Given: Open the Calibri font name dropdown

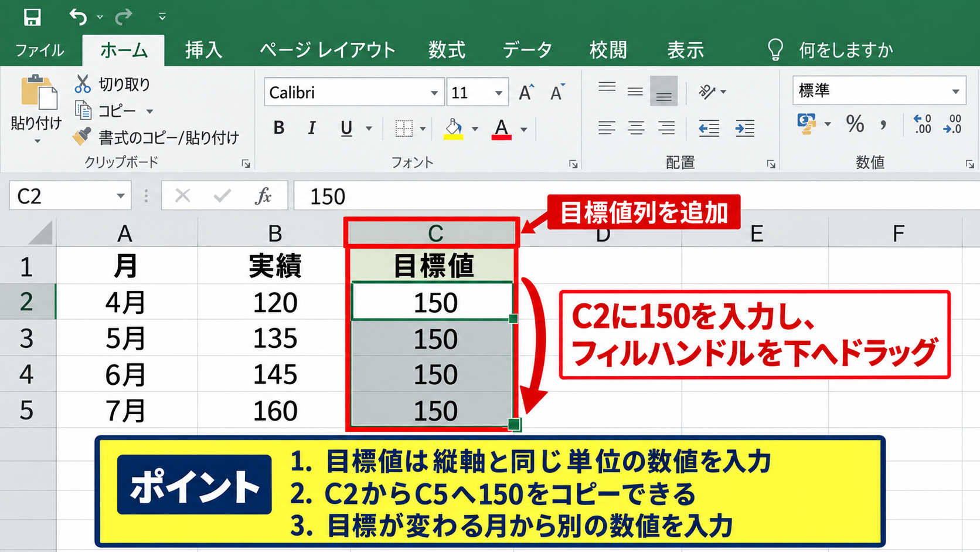Looking at the screenshot, I should pyautogui.click(x=434, y=93).
